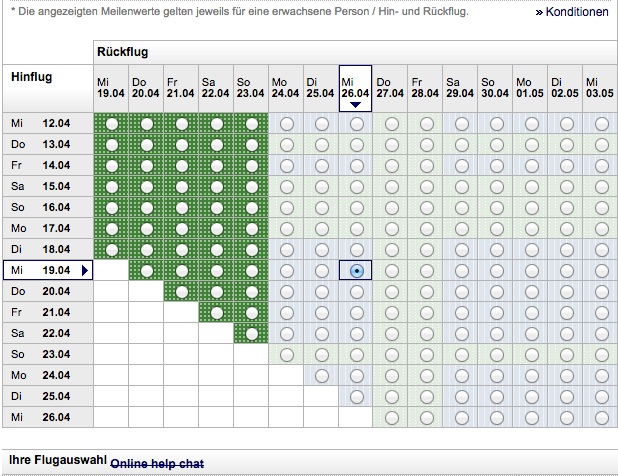Click the arrow icon beside Konditionen

click(539, 13)
